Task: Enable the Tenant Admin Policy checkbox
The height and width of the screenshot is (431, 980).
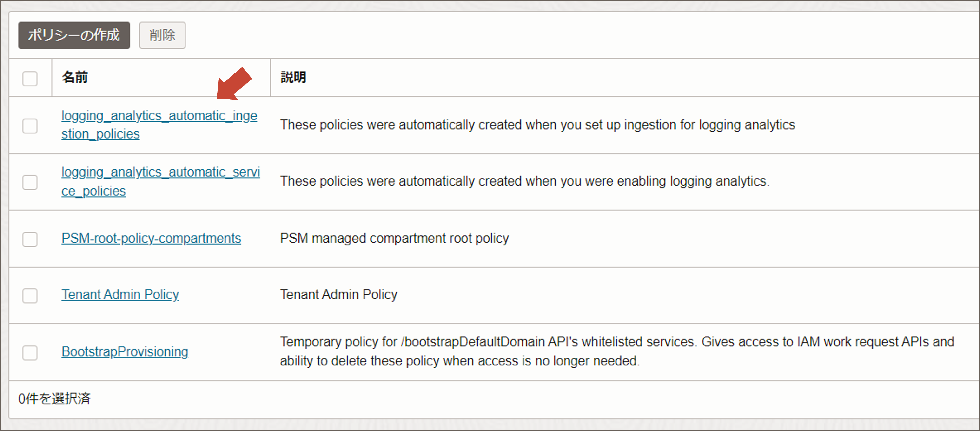Action: pyautogui.click(x=30, y=296)
